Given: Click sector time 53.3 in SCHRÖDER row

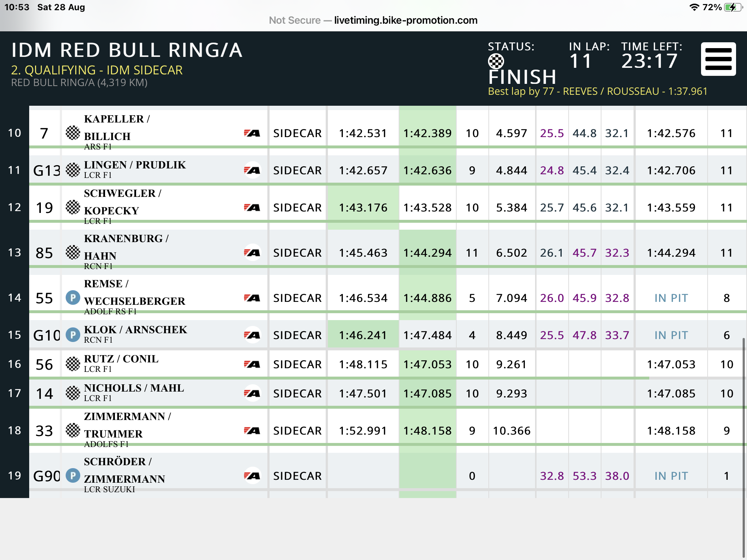Looking at the screenshot, I should pos(584,476).
